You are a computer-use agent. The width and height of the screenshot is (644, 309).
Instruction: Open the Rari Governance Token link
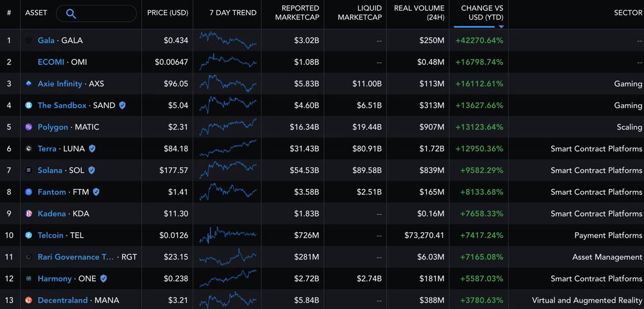(x=76, y=257)
